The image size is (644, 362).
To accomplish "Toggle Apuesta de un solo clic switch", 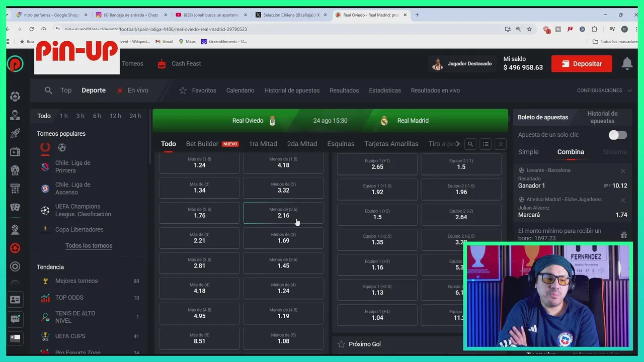I will (x=618, y=135).
